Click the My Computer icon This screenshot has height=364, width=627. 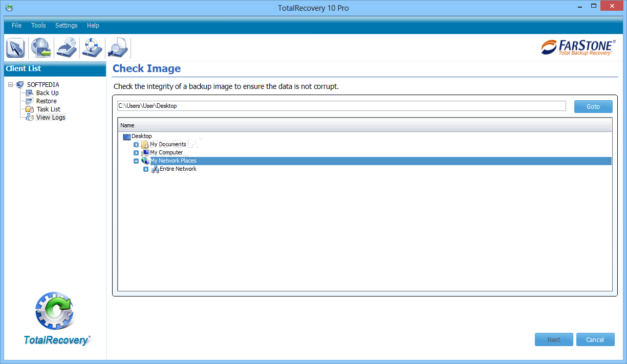(145, 152)
